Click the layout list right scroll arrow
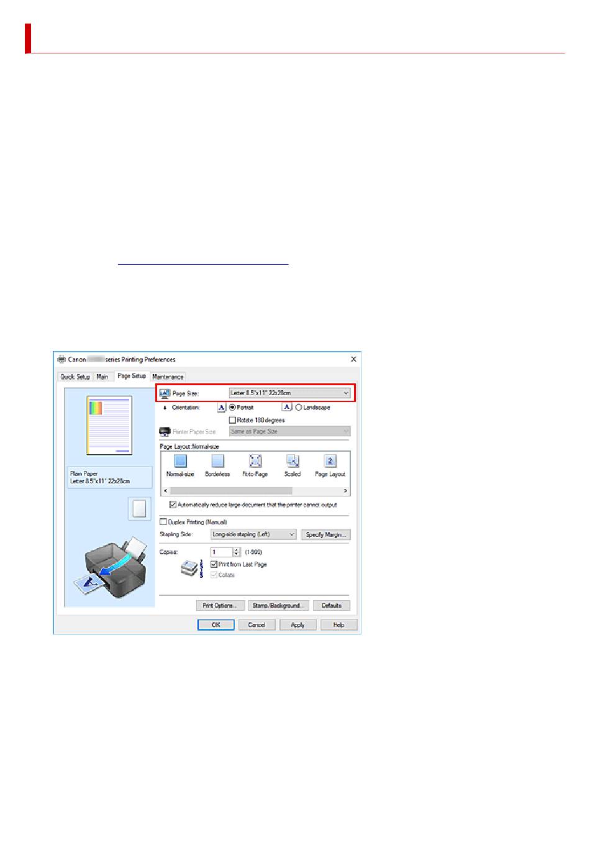The width and height of the screenshot is (590, 868). click(x=345, y=491)
